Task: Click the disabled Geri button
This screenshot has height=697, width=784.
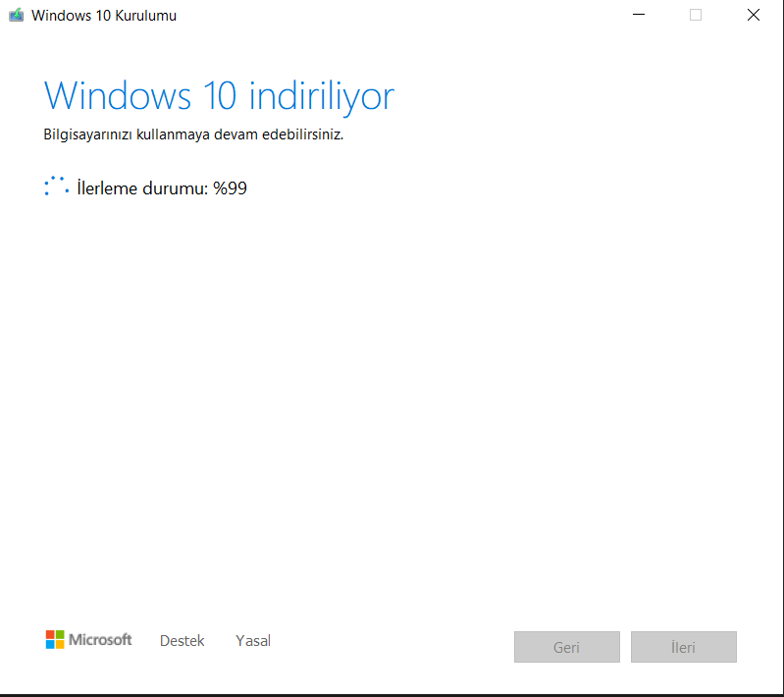Action: tap(566, 647)
